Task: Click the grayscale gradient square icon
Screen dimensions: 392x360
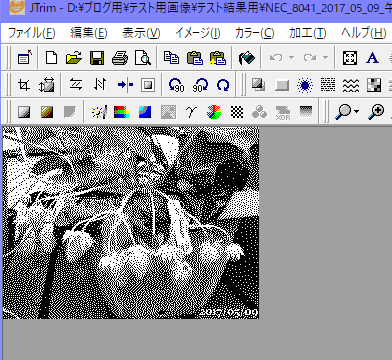Action: pos(24,112)
